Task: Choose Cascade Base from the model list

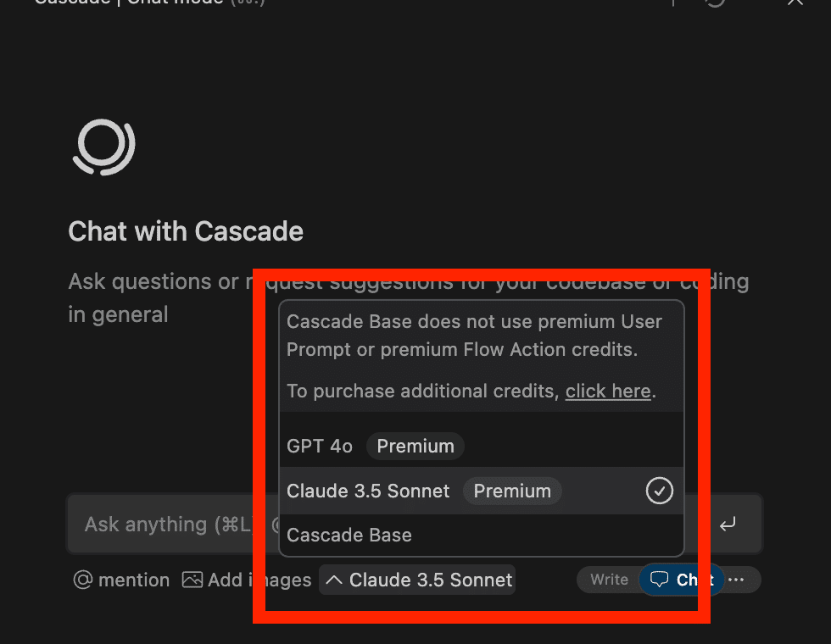Action: tap(349, 536)
